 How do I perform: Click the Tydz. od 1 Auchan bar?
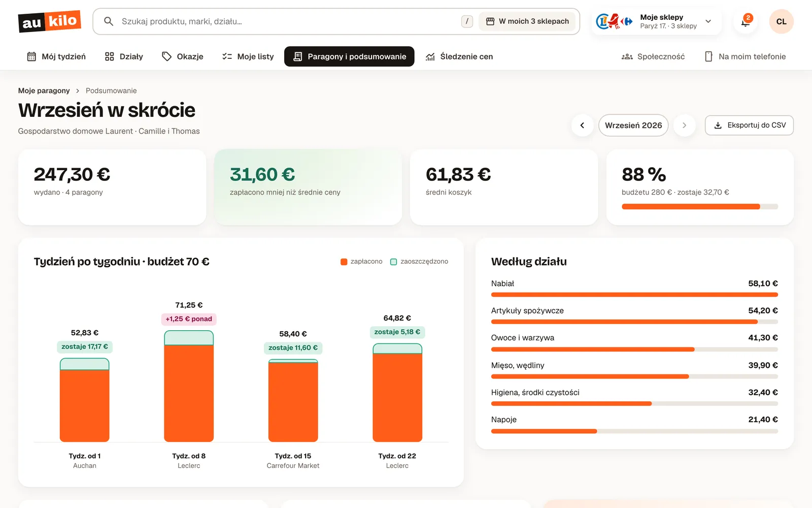click(85, 400)
